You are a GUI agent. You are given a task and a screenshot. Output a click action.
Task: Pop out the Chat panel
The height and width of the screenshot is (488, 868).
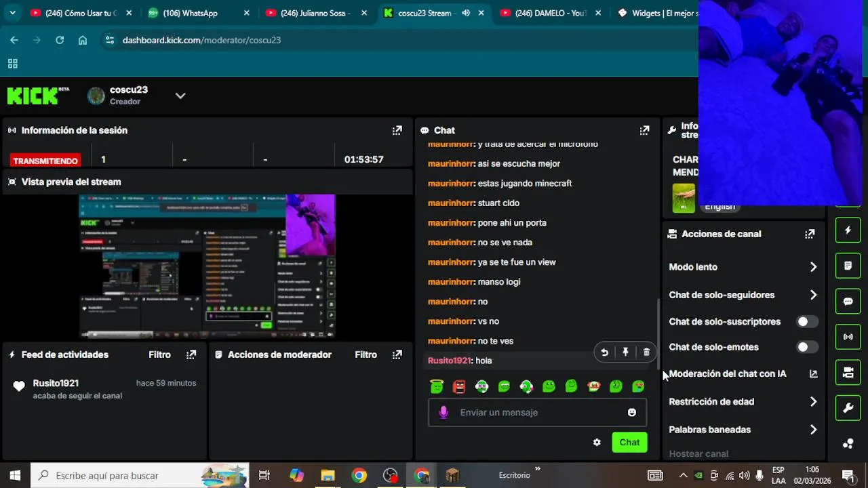644,130
